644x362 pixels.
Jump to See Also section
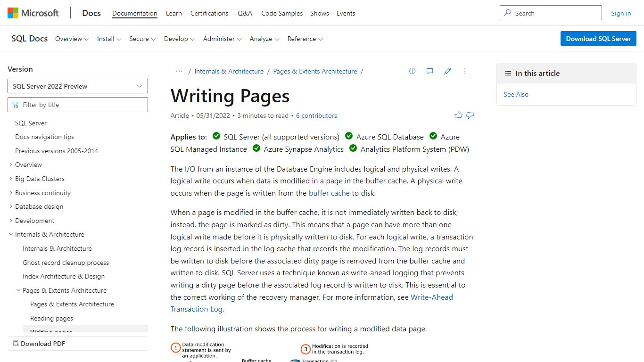coord(516,94)
